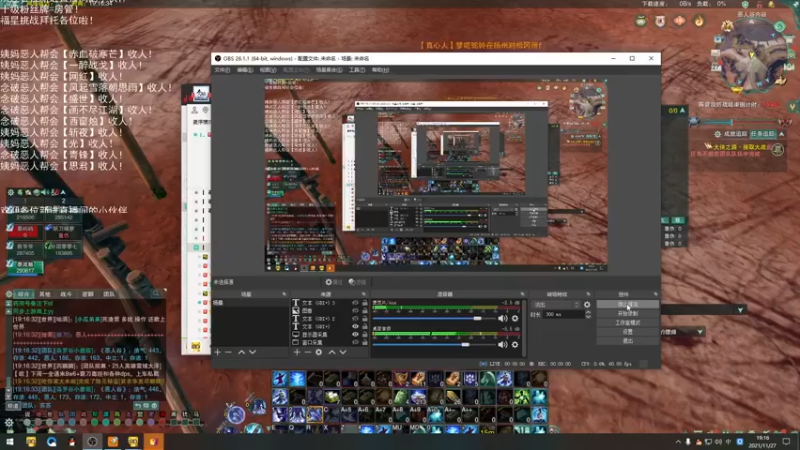Open the Help menu in OBS
Image resolution: width=800 pixels, height=450 pixels.
click(380, 70)
